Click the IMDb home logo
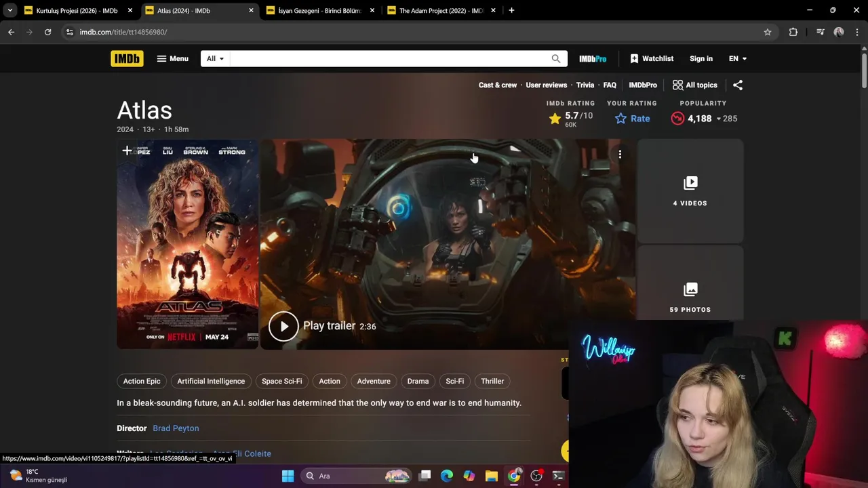The width and height of the screenshot is (868, 488). tap(127, 58)
